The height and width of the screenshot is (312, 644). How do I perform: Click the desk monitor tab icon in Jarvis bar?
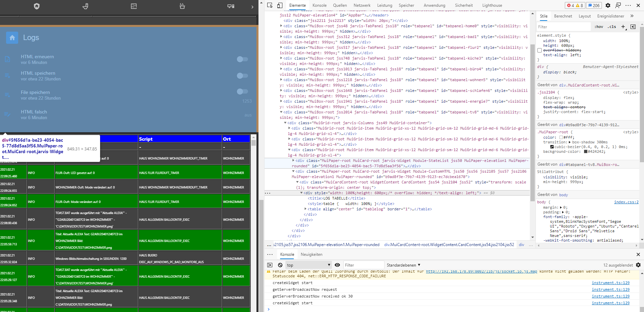231,6
